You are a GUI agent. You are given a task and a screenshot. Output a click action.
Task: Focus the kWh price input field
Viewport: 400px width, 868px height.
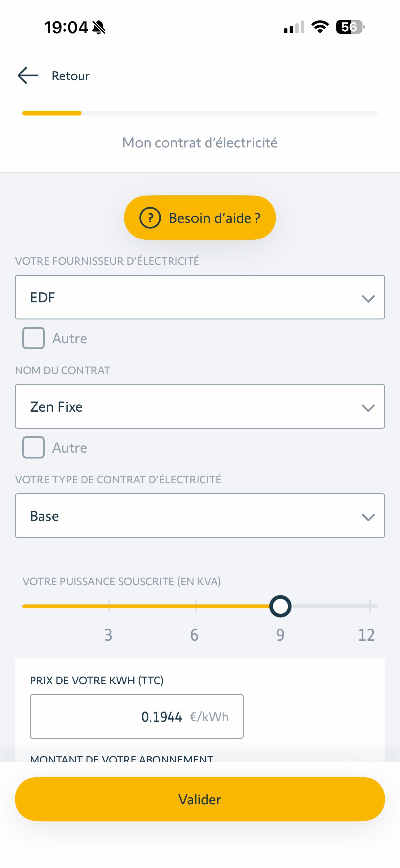(136, 717)
